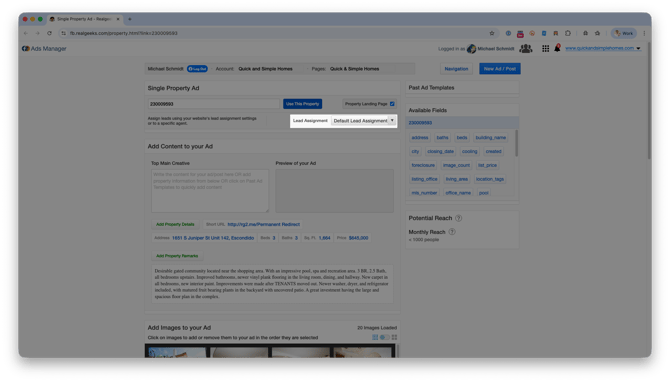Click the living_area field tag
The height and width of the screenshot is (382, 670).
tap(457, 179)
